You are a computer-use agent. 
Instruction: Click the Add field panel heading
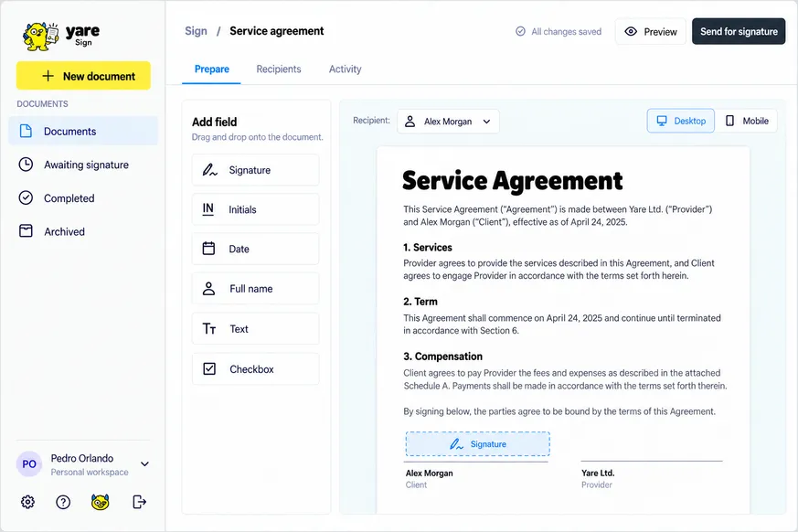[214, 122]
